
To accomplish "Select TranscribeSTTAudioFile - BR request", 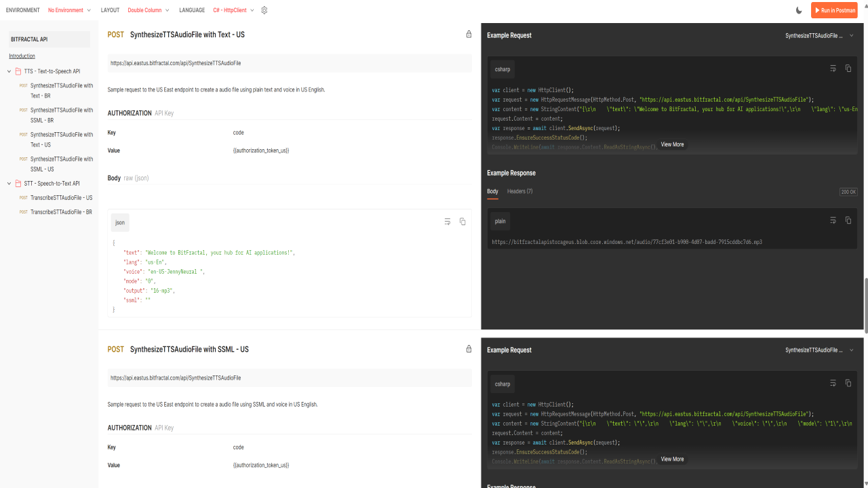I will point(61,212).
